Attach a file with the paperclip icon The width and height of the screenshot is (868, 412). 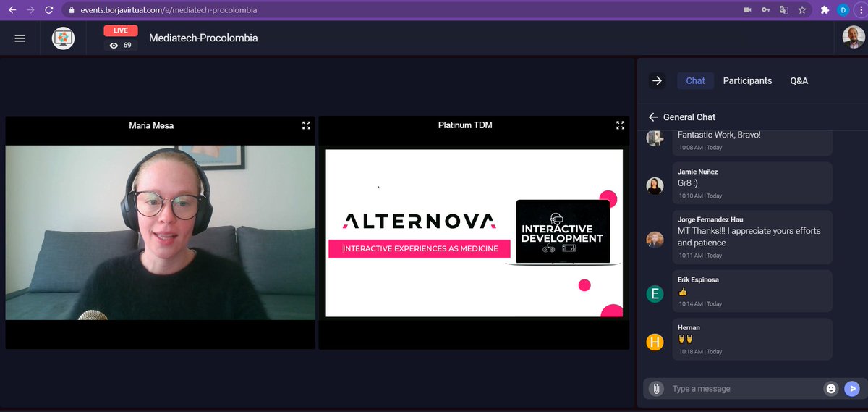coord(656,389)
